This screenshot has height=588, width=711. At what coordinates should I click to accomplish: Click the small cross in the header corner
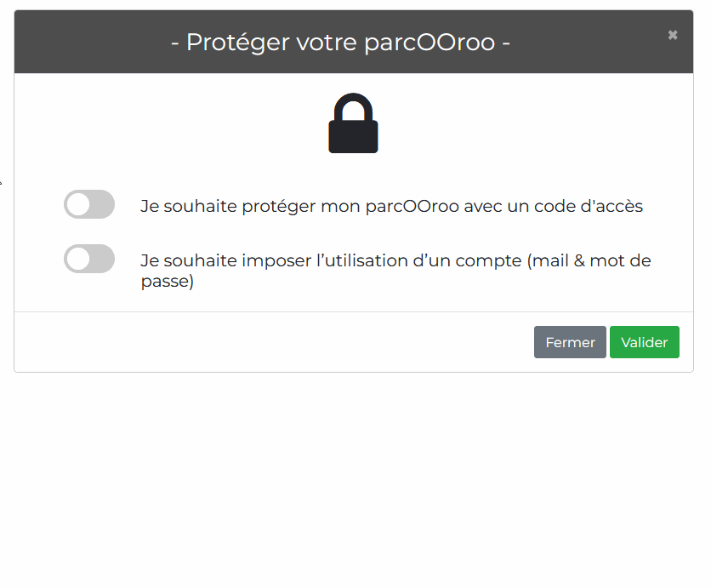[673, 35]
